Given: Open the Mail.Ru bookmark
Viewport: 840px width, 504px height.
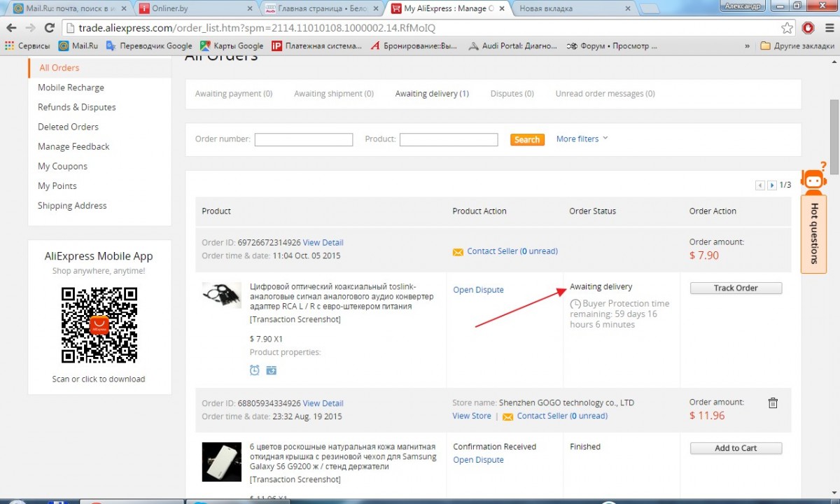Looking at the screenshot, I should point(78,45).
